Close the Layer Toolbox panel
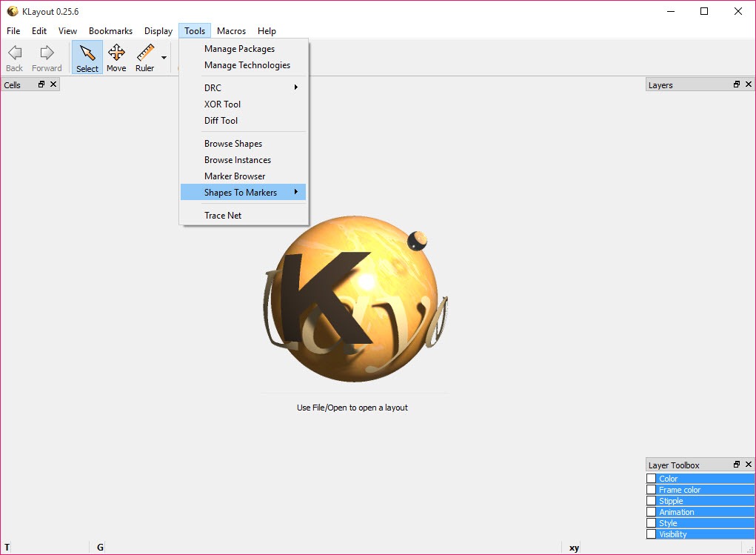756x555 pixels. [x=749, y=465]
